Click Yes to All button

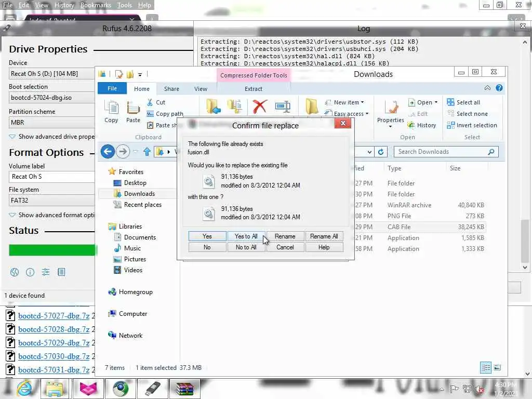click(246, 236)
